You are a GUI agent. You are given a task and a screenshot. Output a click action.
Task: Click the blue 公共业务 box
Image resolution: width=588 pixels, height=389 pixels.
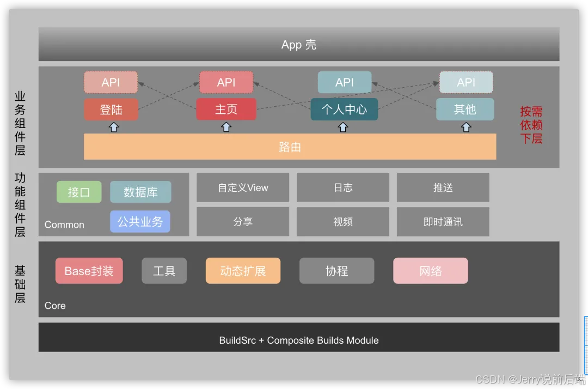pyautogui.click(x=140, y=221)
